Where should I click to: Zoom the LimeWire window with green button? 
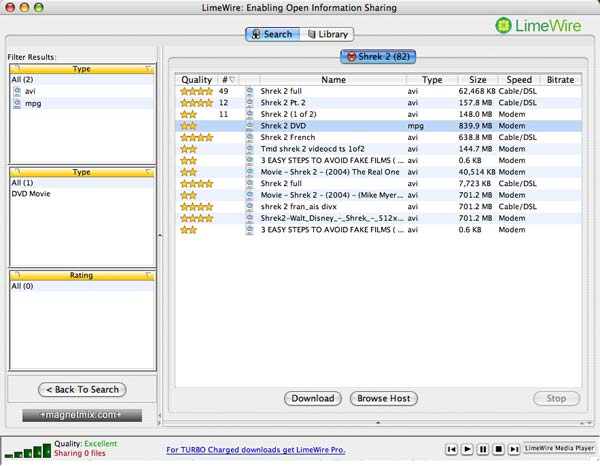(x=39, y=7)
